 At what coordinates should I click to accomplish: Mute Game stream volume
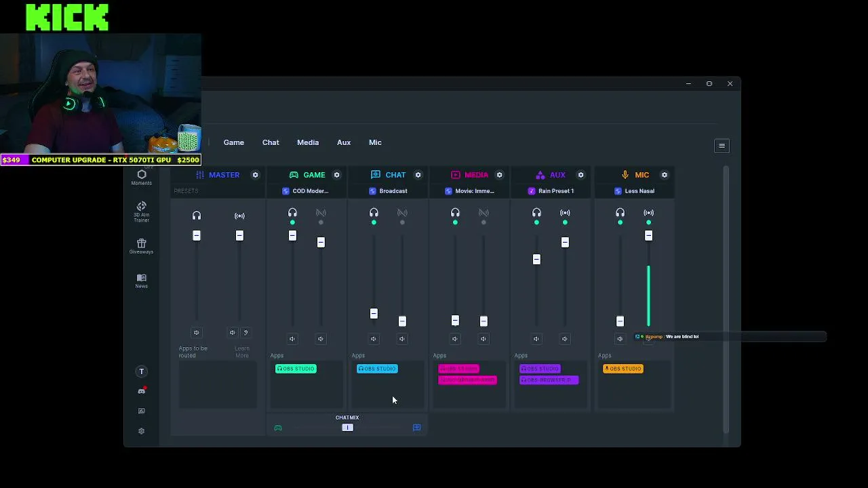[321, 339]
